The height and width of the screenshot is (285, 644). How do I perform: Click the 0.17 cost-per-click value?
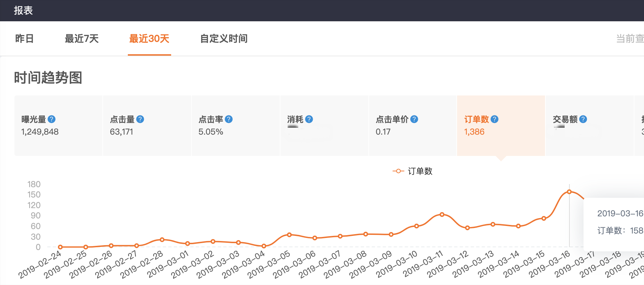click(383, 132)
